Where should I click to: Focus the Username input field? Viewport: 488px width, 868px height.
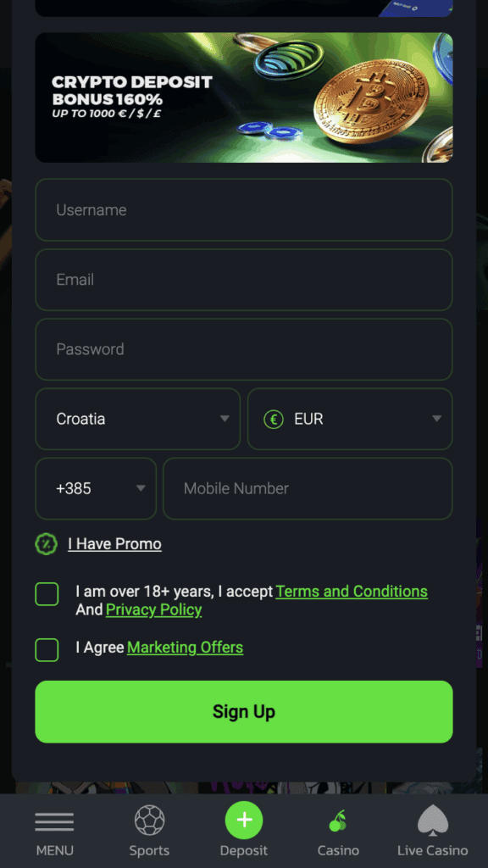244,210
